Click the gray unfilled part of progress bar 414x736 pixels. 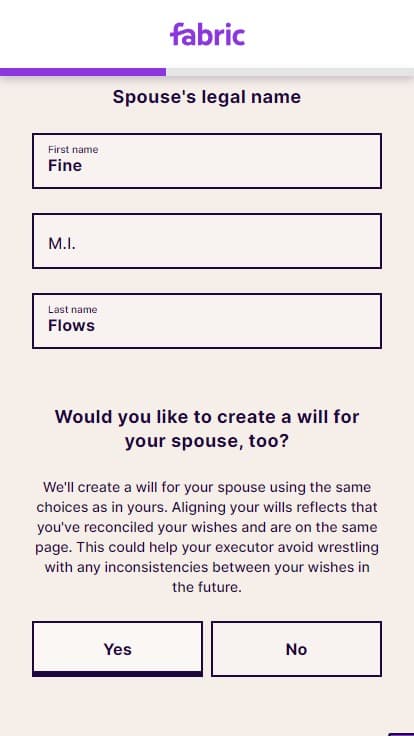point(290,72)
